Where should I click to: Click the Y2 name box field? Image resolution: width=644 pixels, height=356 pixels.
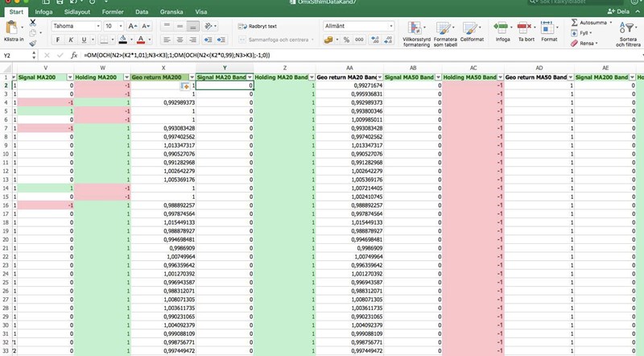click(16, 56)
